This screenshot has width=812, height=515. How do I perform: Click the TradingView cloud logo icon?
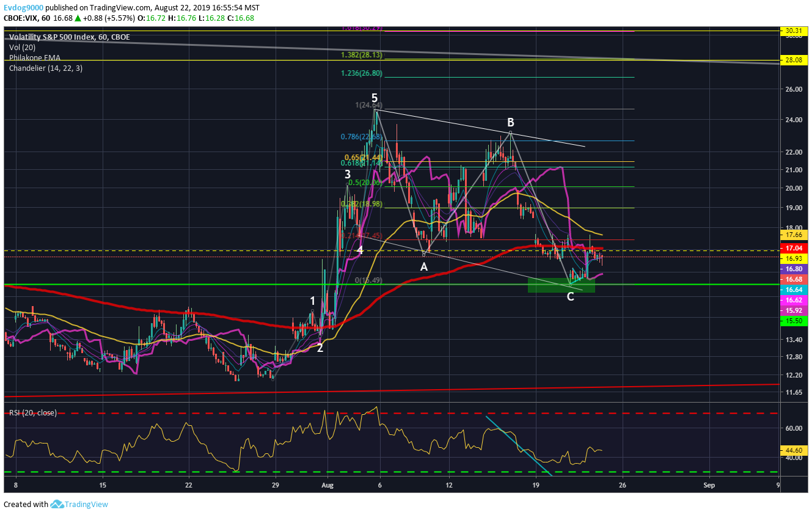tap(57, 504)
